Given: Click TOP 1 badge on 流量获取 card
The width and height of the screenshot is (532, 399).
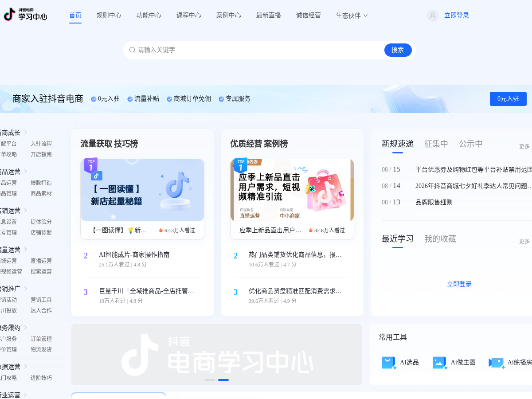Looking at the screenshot, I should 91,166.
